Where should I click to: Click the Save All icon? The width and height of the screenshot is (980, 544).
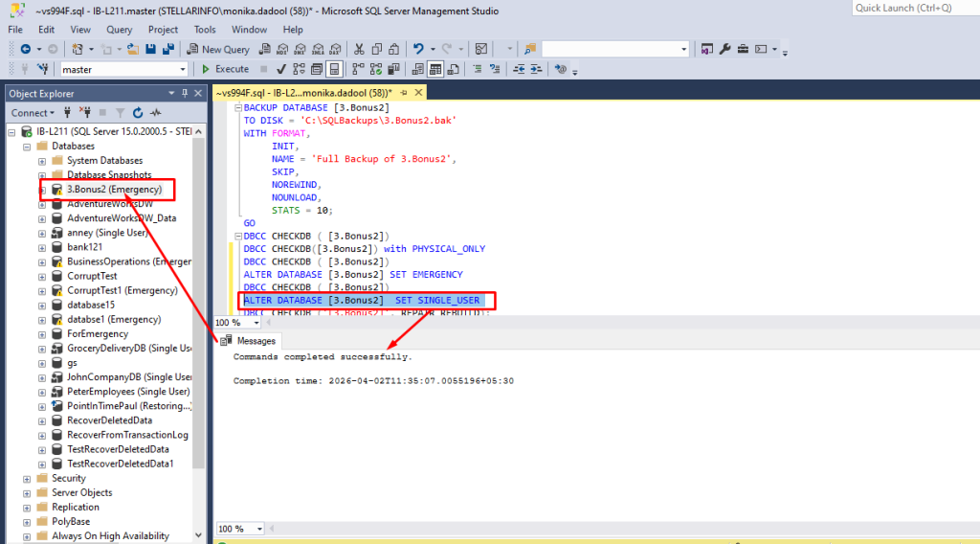click(x=168, y=50)
